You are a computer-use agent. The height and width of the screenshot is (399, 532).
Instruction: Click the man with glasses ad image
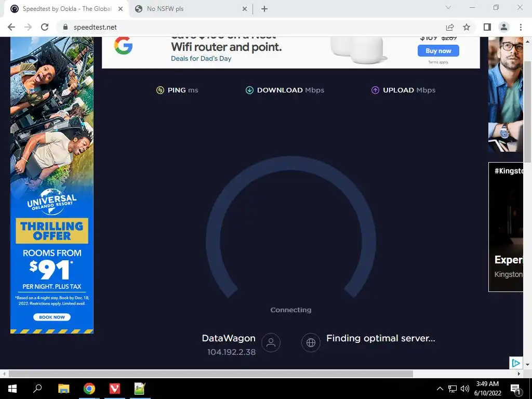506,94
